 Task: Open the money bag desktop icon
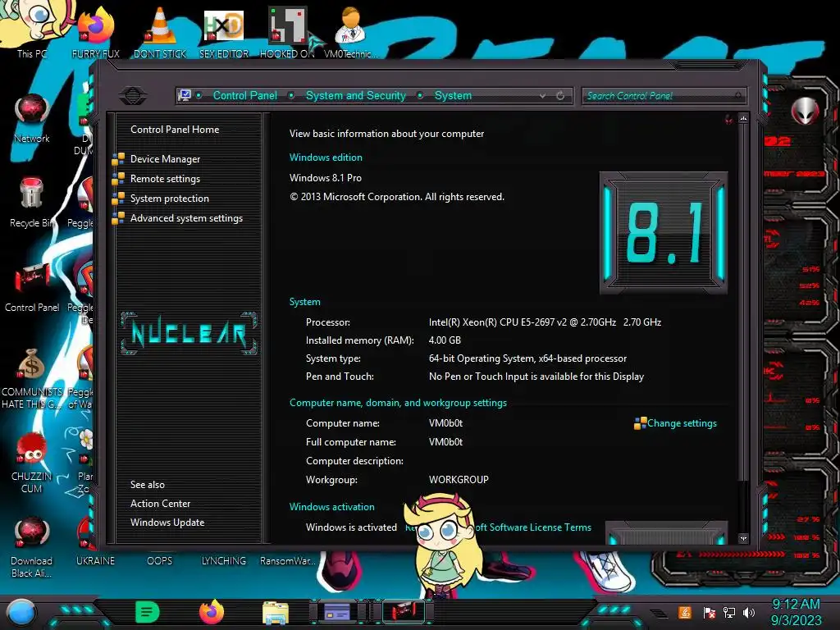32,377
